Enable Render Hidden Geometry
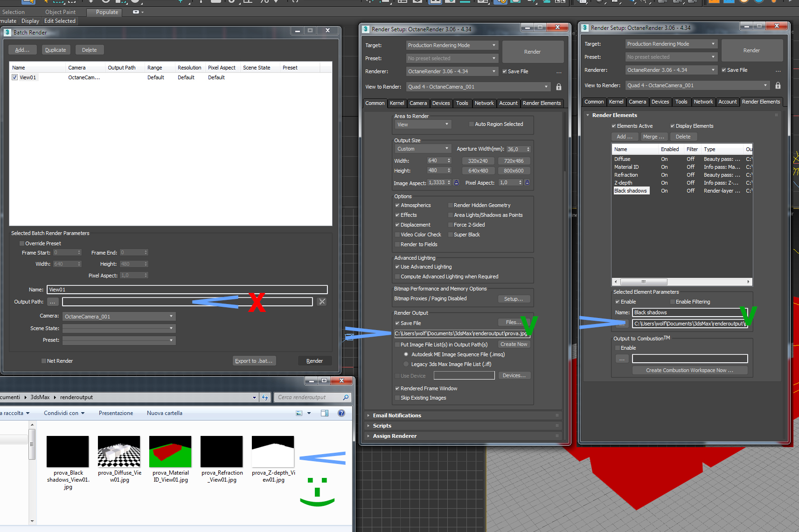 click(x=451, y=205)
